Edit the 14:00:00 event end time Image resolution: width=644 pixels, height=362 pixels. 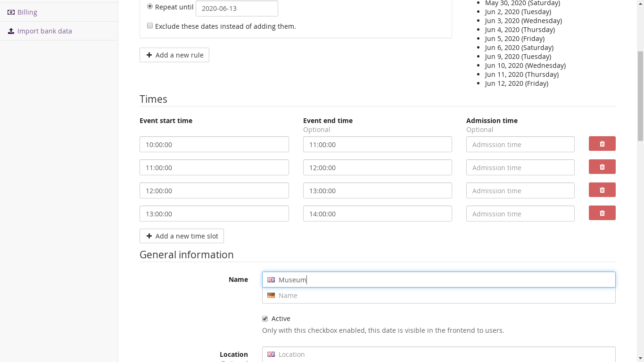click(377, 214)
